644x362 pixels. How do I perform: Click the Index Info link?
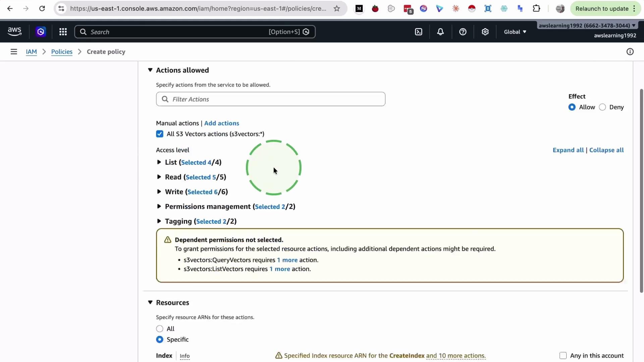tap(184, 356)
